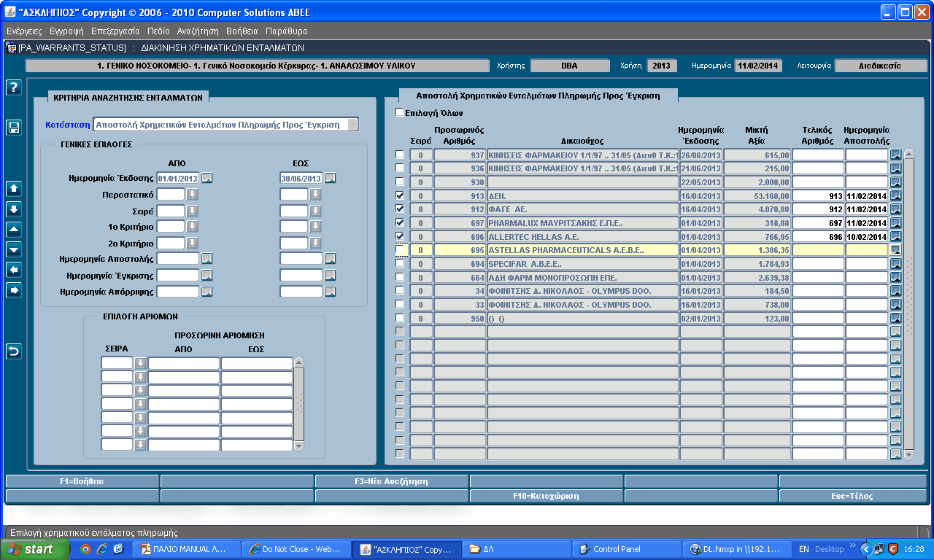This screenshot has height=560, width=934.
Task: Click the last record arrow icon
Action: [13, 209]
